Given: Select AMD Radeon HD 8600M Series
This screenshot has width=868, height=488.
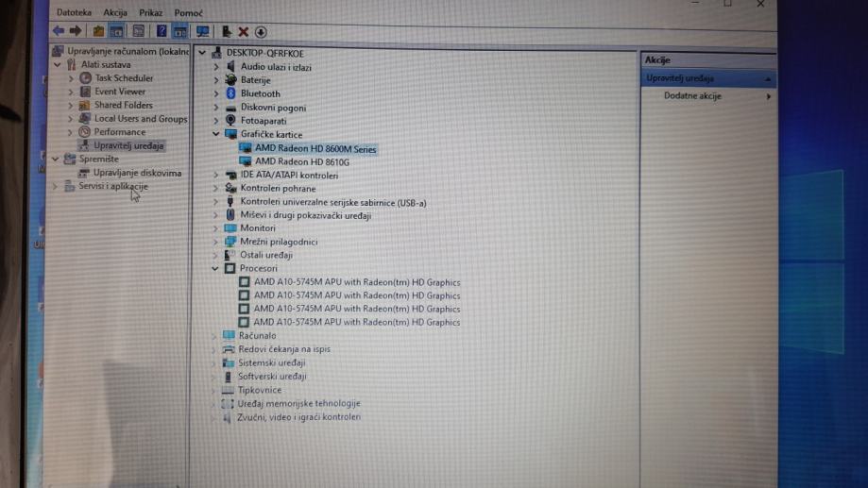Looking at the screenshot, I should (315, 149).
